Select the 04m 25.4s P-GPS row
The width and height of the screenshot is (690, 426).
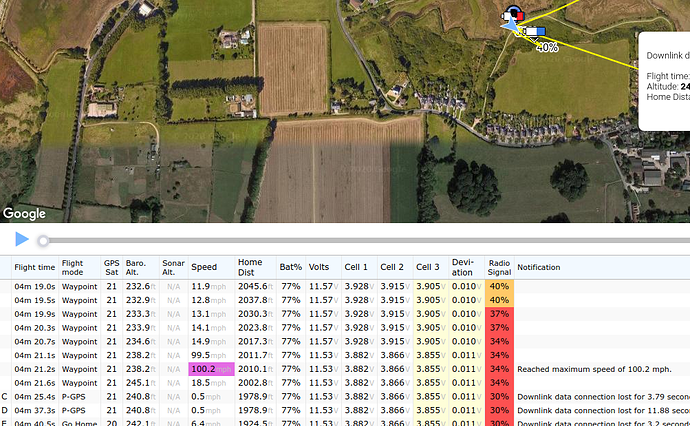[x=345, y=397]
